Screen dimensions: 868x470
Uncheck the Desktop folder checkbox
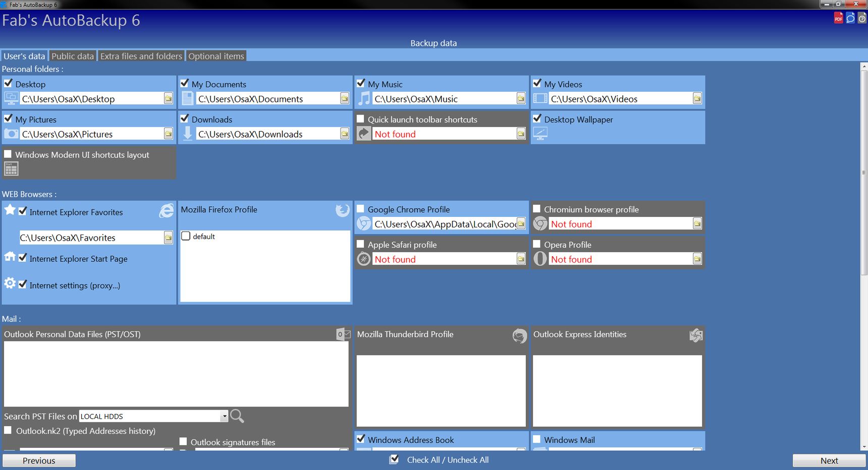click(x=8, y=83)
